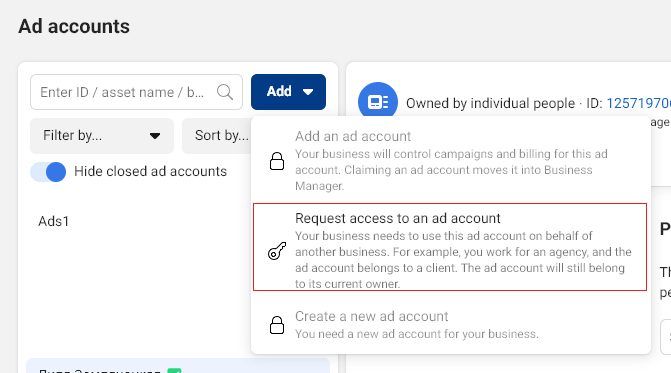
Task: Expand the Filter by dropdown
Action: (102, 136)
